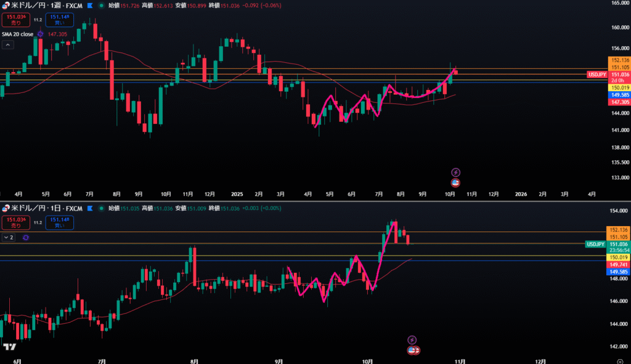Collapse the weekly chart indicator legend

point(8,45)
